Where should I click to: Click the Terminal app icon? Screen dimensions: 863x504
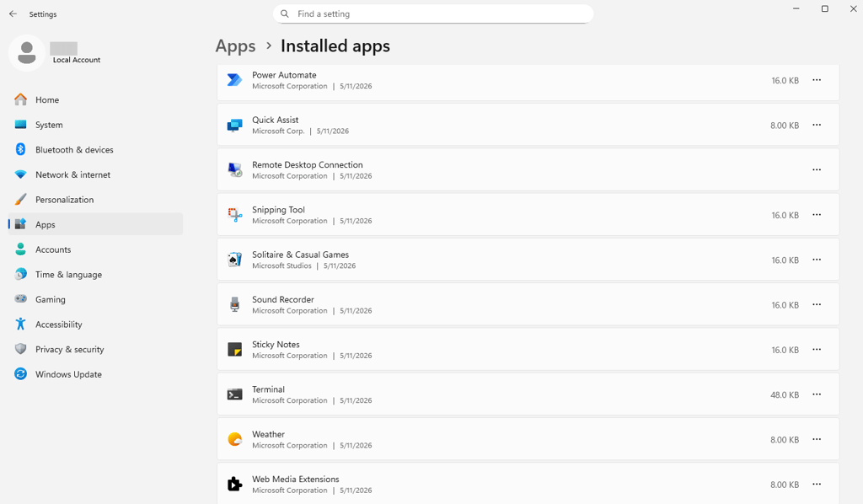[235, 394]
